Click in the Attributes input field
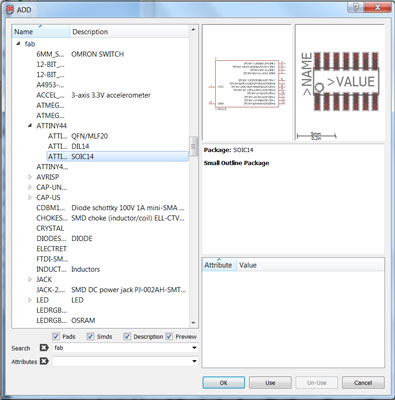This screenshot has width=395, height=400. [122, 361]
